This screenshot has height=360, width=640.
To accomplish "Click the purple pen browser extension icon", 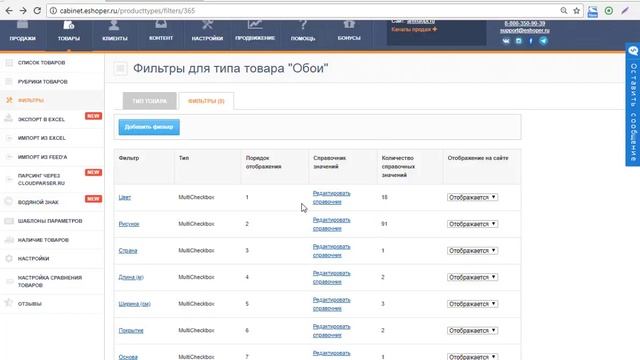I will tap(625, 11).
